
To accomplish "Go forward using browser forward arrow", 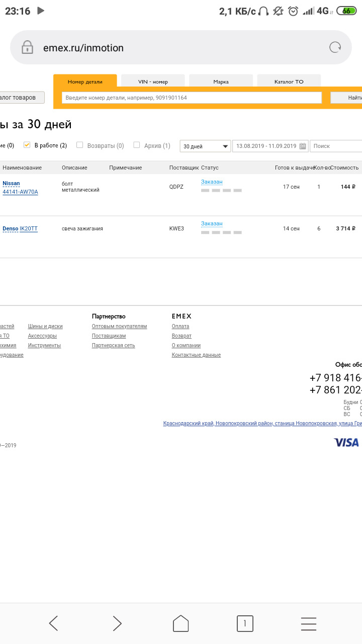I will [117, 623].
